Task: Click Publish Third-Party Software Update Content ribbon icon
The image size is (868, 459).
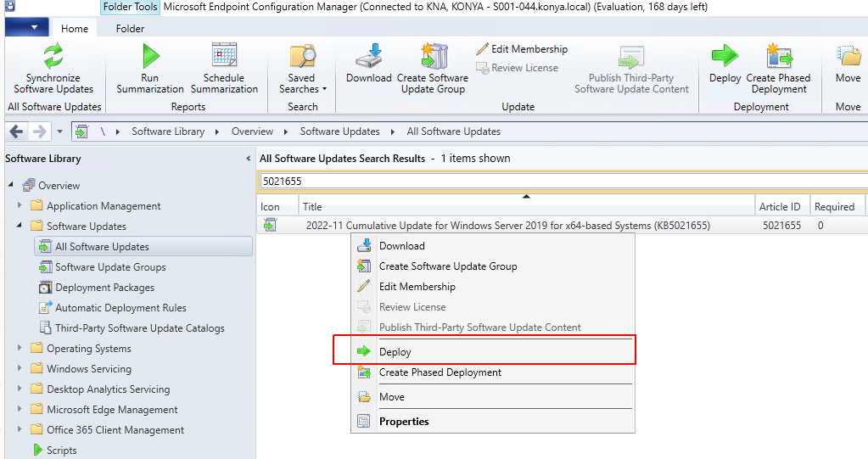Action: tap(631, 57)
